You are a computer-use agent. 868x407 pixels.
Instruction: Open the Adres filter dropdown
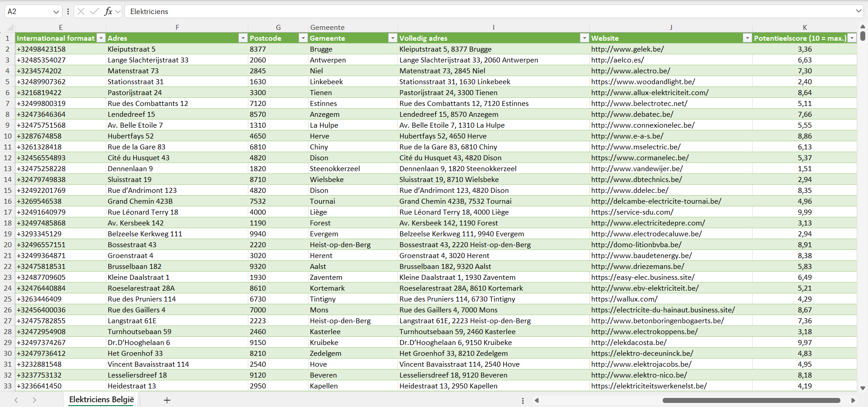[243, 38]
